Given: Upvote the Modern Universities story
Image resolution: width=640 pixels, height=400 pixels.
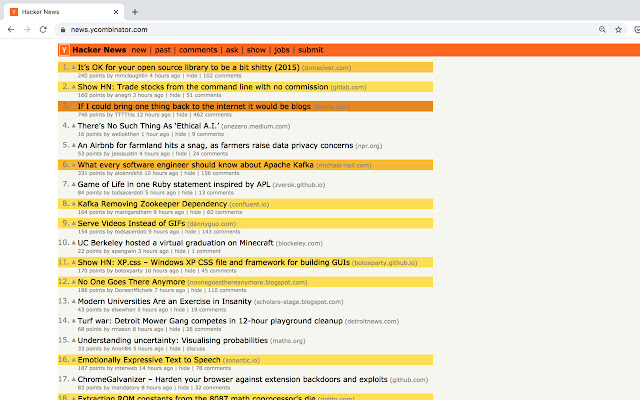Looking at the screenshot, I should point(74,301).
